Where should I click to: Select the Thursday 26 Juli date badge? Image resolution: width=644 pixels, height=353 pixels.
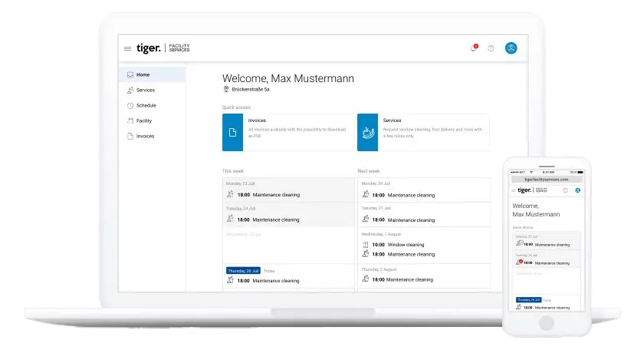pyautogui.click(x=243, y=271)
